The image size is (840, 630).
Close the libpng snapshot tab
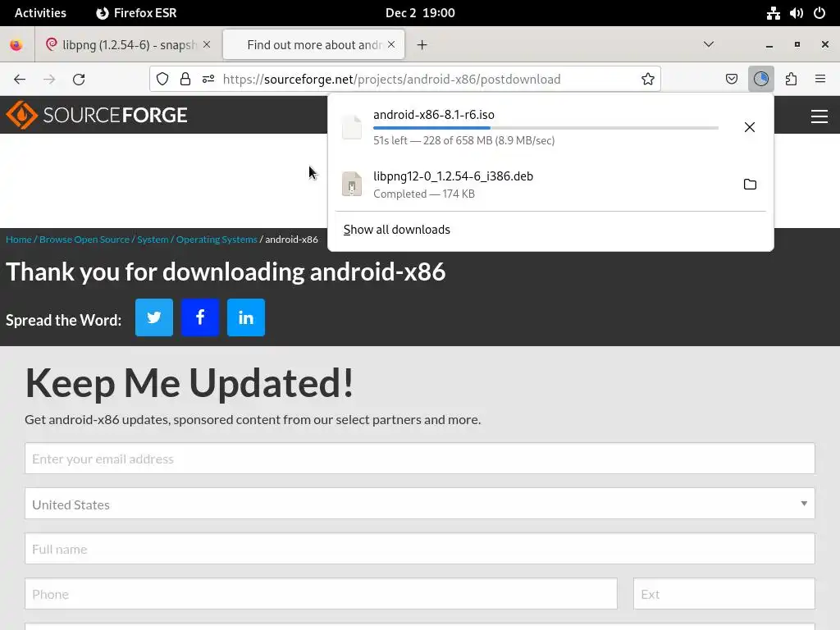coord(207,44)
